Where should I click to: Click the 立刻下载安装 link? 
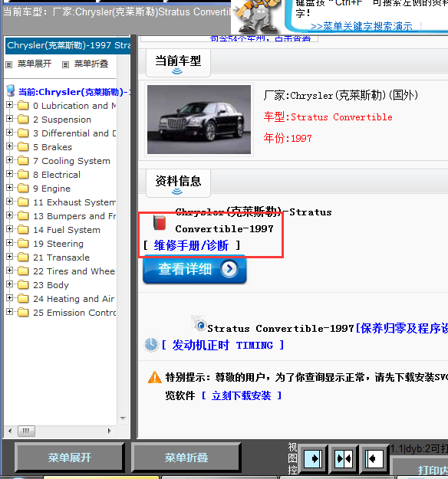coord(242,395)
